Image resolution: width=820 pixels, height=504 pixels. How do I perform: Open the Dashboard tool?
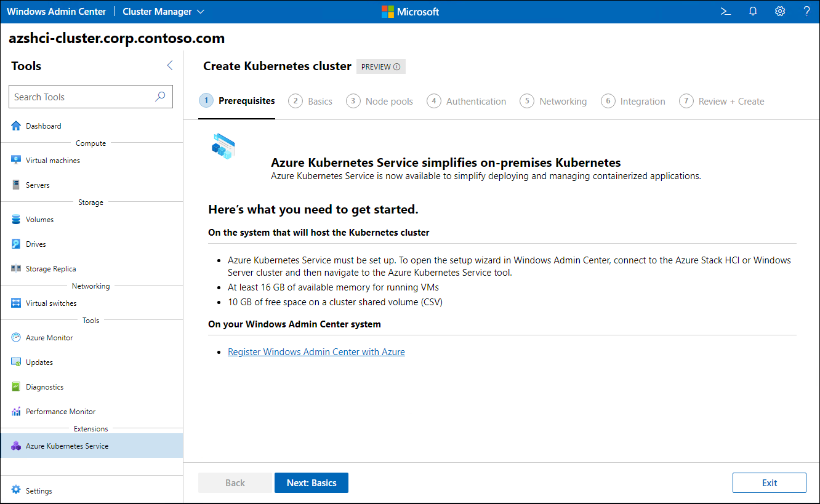coord(42,126)
